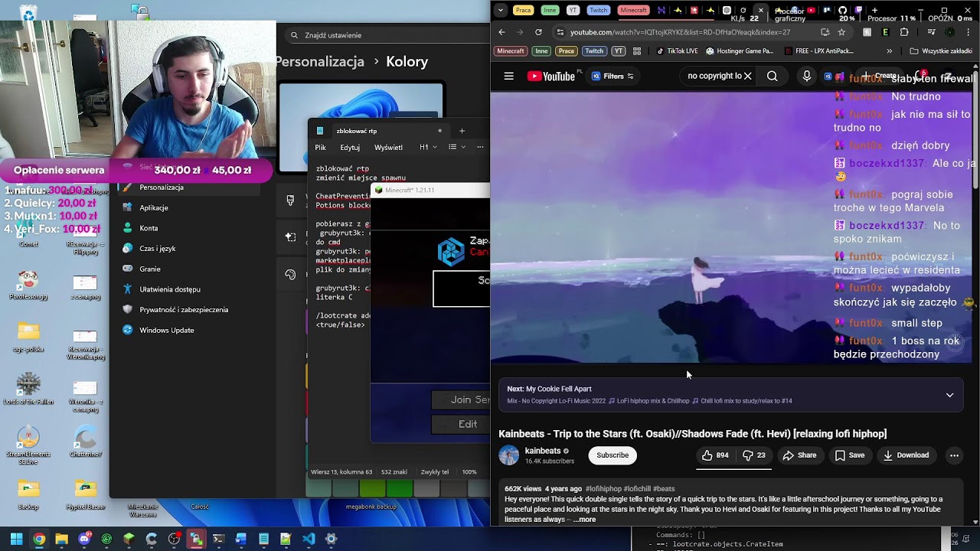Image resolution: width=980 pixels, height=551 pixels.
Task: Select the Minecraft tab group in Chrome
Action: (633, 10)
